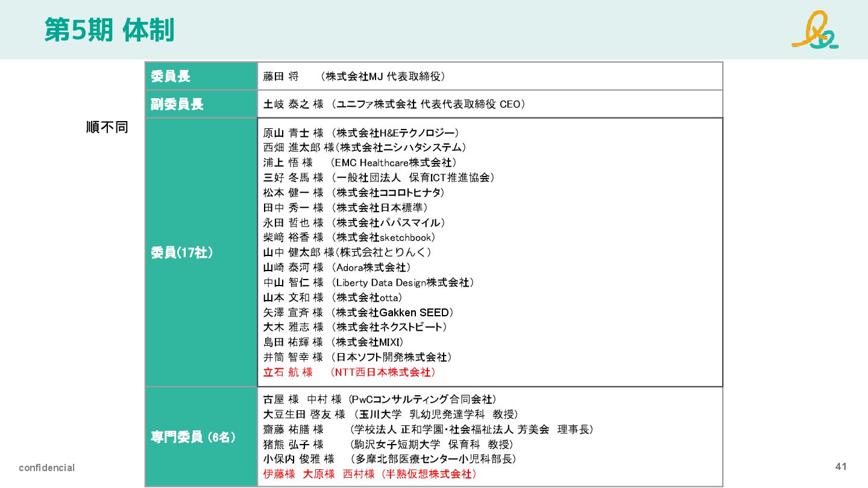Click 矢澤 宣斉 様 Gakken SEED line
This screenshot has width=868, height=488.
pyautogui.click(x=359, y=313)
